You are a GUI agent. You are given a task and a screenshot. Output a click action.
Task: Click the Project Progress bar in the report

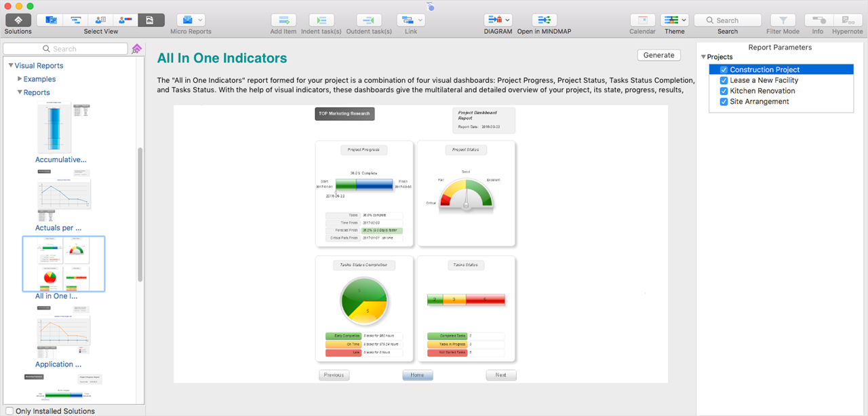[363, 184]
